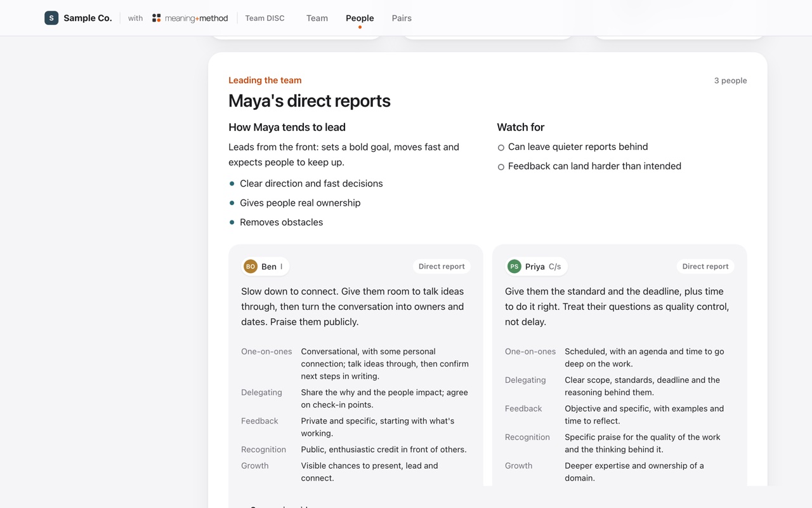Click the Direct report badge on Priya's card

coord(705,266)
